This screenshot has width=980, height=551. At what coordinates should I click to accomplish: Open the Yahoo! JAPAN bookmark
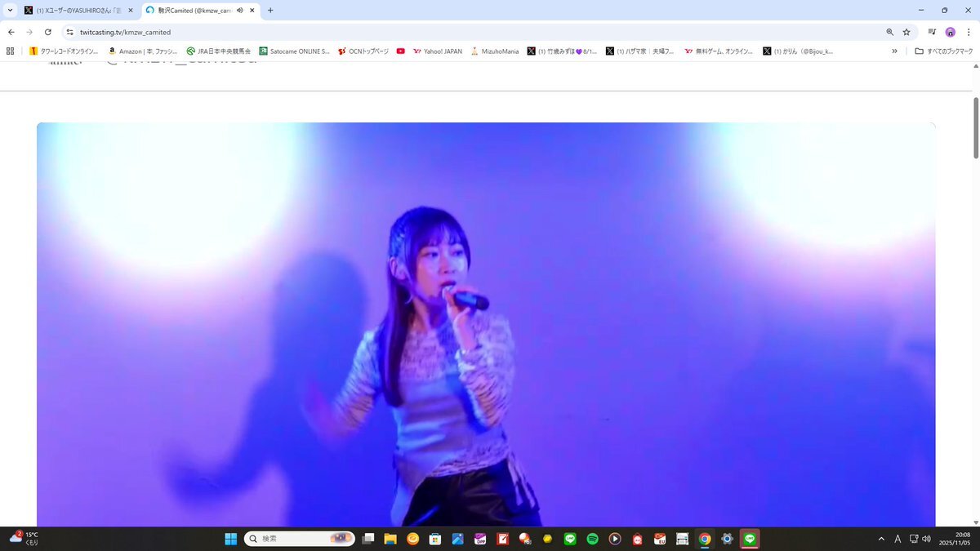coord(438,51)
